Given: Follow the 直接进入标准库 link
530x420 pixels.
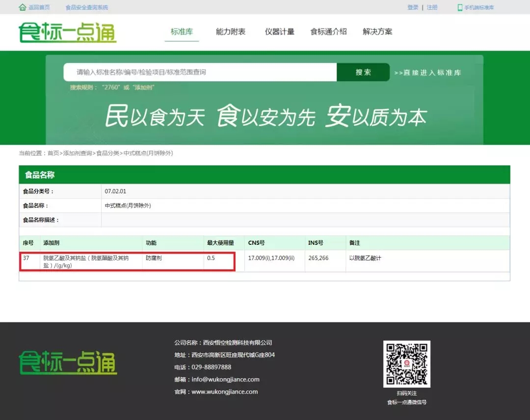Looking at the screenshot, I should pos(427,73).
